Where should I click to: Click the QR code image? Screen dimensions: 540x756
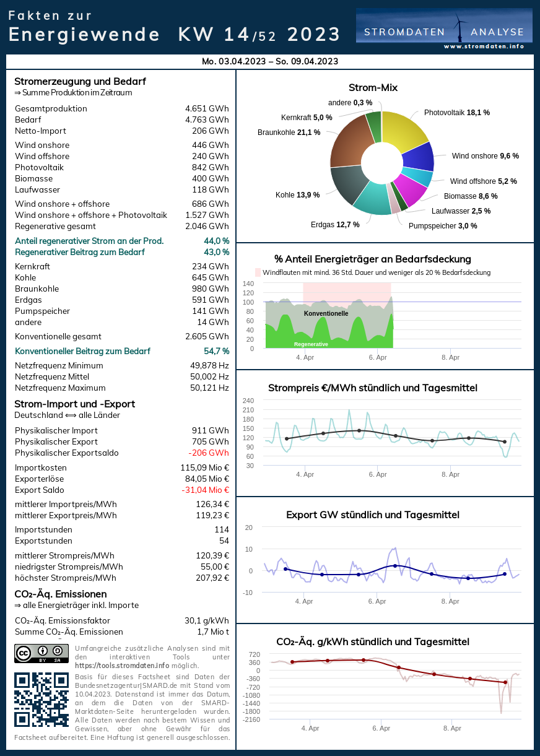pos(41,700)
